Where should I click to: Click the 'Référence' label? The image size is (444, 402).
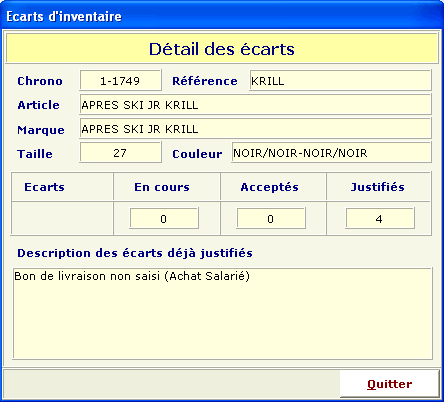coord(205,81)
